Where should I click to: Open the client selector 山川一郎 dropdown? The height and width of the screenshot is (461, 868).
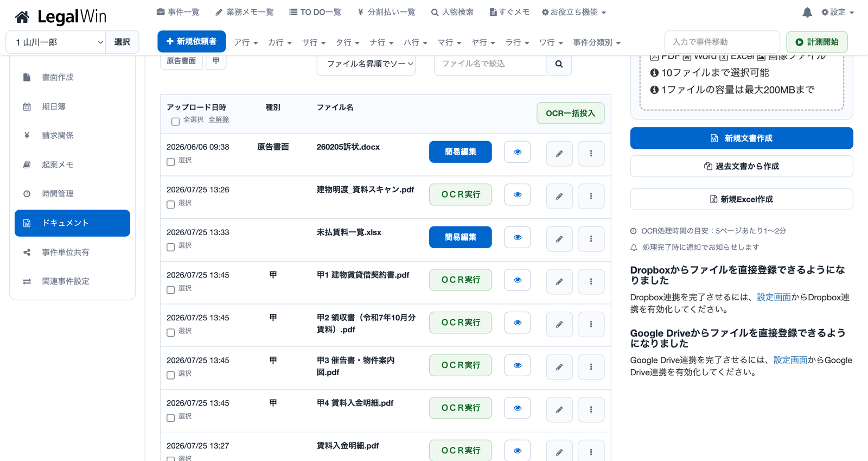point(56,42)
